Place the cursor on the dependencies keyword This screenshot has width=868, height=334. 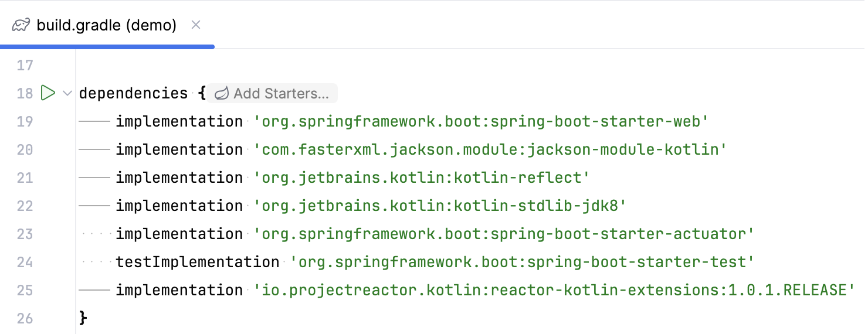pyautogui.click(x=133, y=93)
